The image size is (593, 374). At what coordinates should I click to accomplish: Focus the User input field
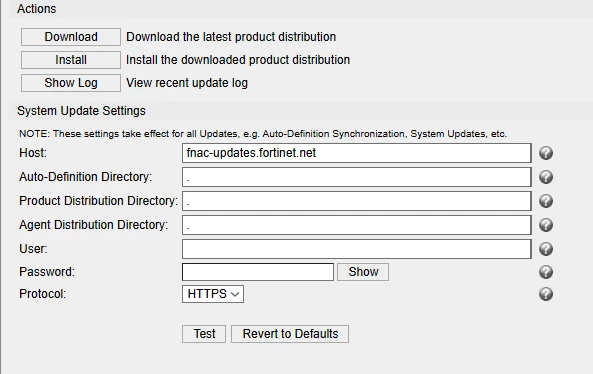click(x=357, y=249)
